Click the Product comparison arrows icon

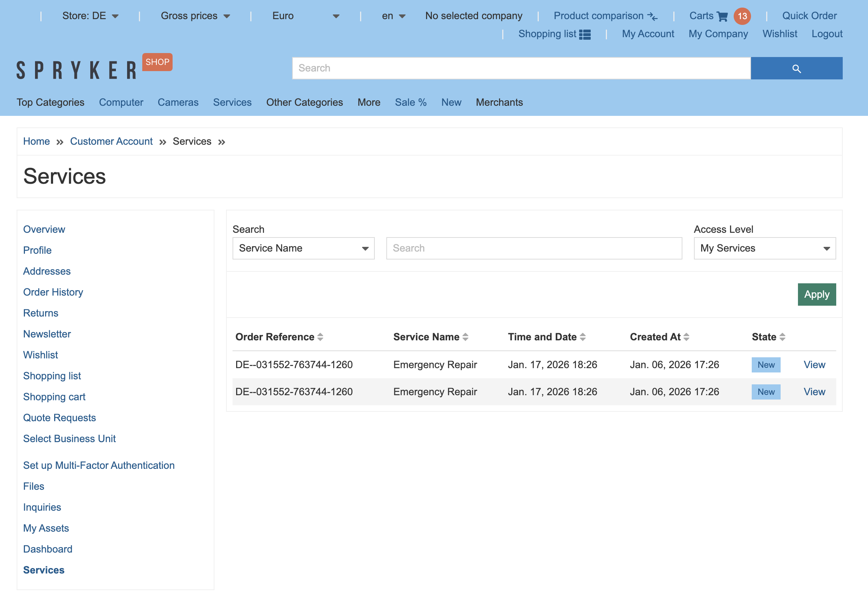pyautogui.click(x=652, y=16)
